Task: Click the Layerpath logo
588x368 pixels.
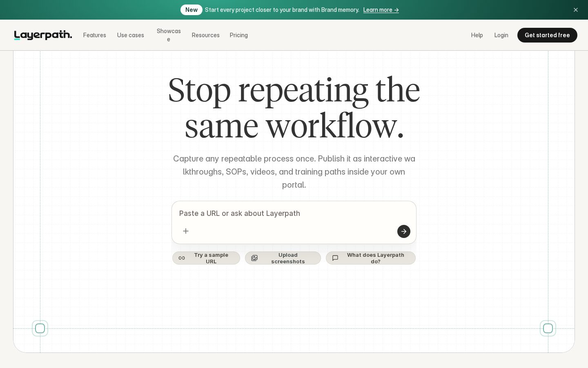Action: pyautogui.click(x=43, y=35)
